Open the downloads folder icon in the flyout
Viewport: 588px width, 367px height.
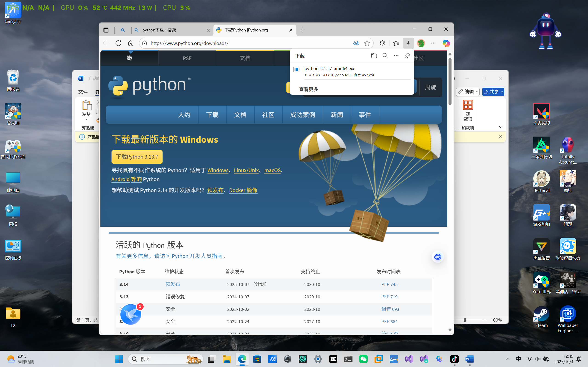pyautogui.click(x=374, y=56)
